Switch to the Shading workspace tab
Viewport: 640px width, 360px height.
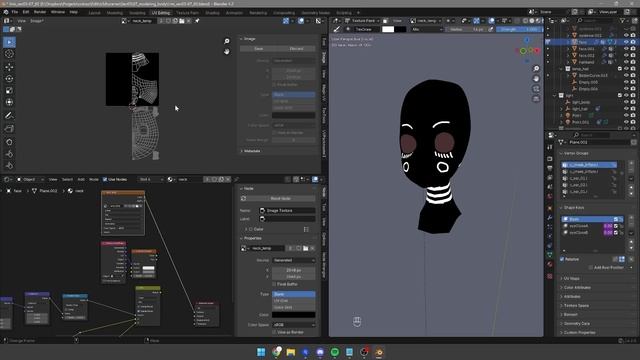tap(212, 13)
